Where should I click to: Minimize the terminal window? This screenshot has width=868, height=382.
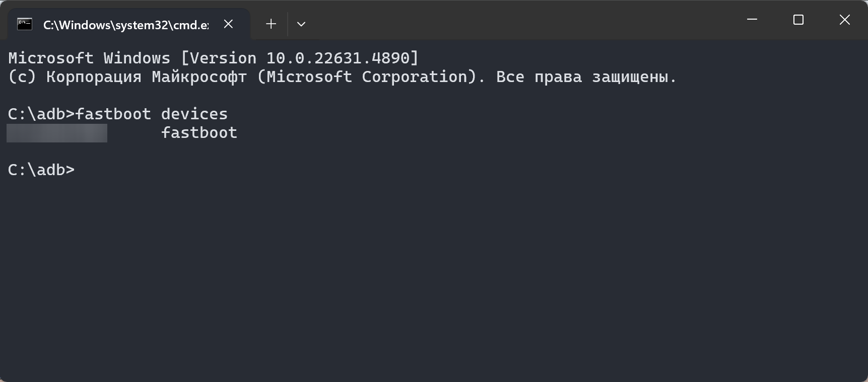point(752,20)
